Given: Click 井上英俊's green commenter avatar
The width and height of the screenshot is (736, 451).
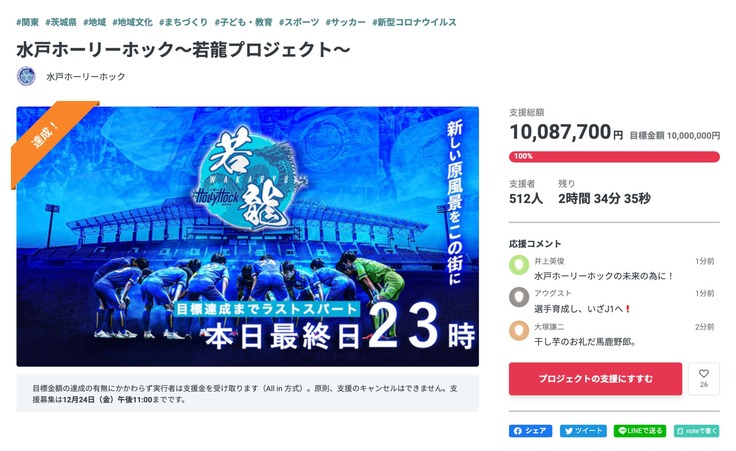Looking at the screenshot, I should pyautogui.click(x=518, y=265).
